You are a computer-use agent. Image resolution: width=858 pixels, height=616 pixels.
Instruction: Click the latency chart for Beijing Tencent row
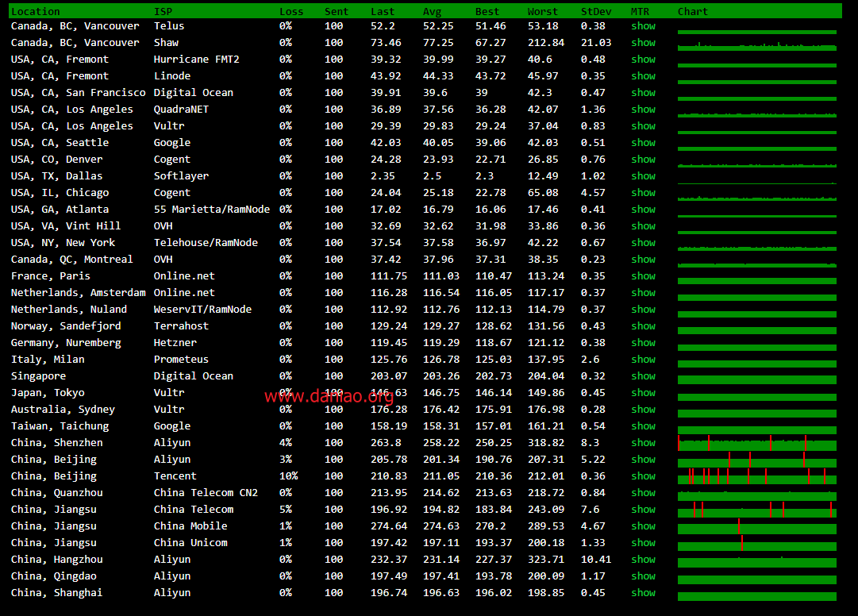tap(756, 476)
